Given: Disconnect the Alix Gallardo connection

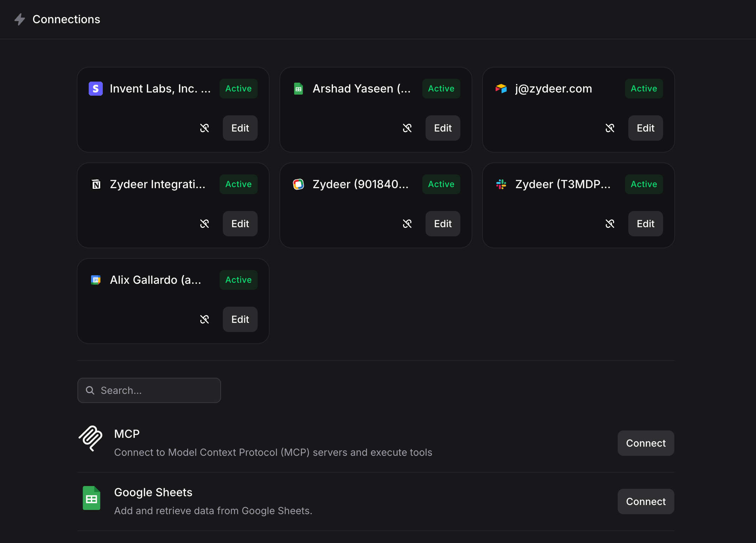Looking at the screenshot, I should point(204,319).
